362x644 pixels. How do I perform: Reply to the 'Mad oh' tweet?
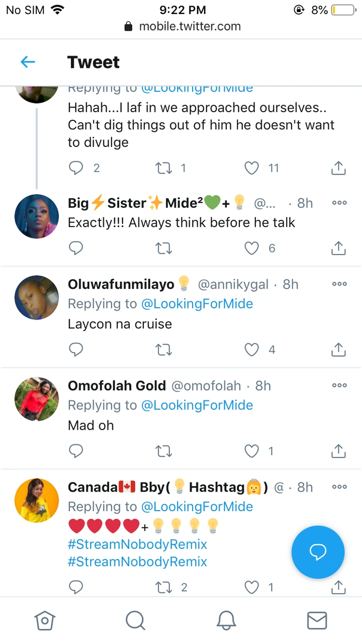(75, 451)
